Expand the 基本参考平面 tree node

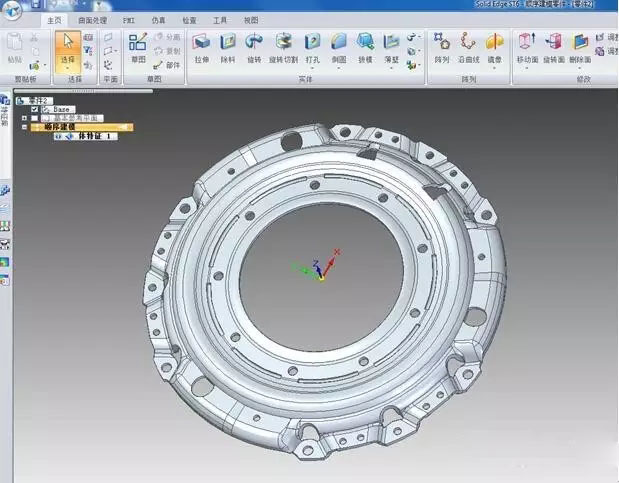point(24,118)
